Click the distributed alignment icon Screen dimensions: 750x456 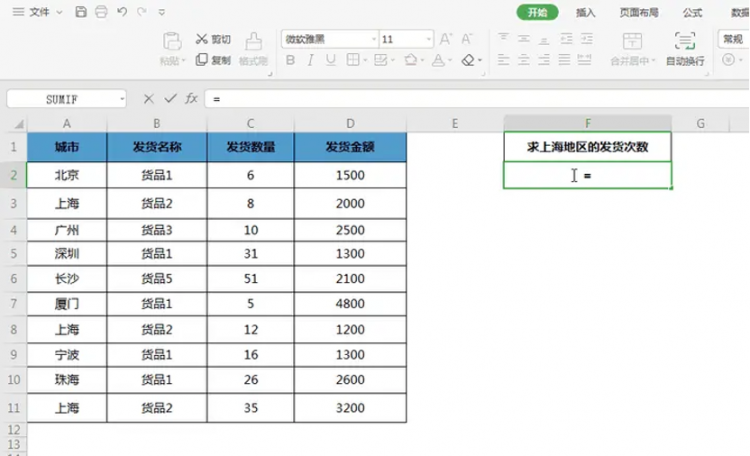pyautogui.click(x=585, y=60)
